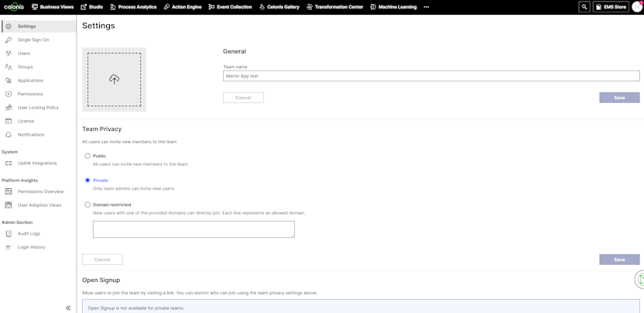Screen dimensions: 644x313
Task: Click the allowed domains text area
Action: pos(194,229)
